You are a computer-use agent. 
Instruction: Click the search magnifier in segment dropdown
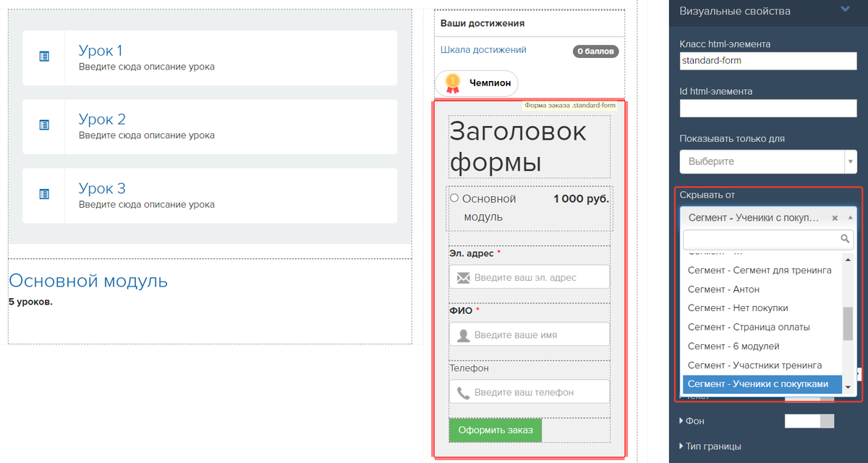[x=845, y=239]
